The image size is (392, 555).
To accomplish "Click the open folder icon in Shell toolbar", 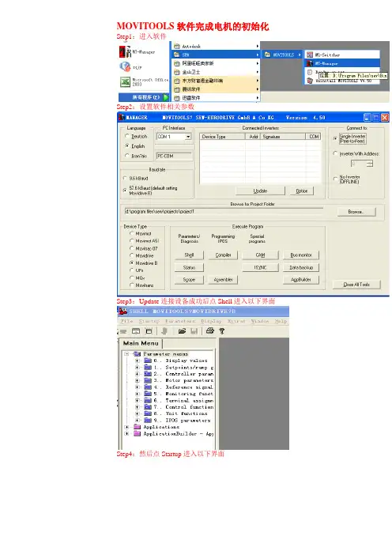I will click(x=182, y=331).
